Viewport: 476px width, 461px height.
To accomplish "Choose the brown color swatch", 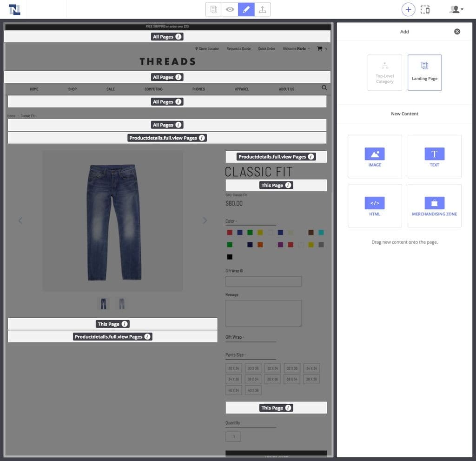I will point(311,233).
